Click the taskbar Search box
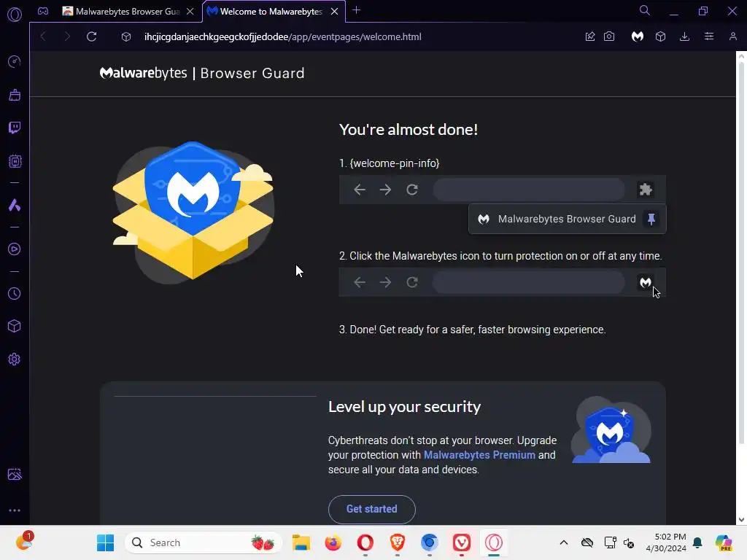The width and height of the screenshot is (747, 560). tap(204, 542)
